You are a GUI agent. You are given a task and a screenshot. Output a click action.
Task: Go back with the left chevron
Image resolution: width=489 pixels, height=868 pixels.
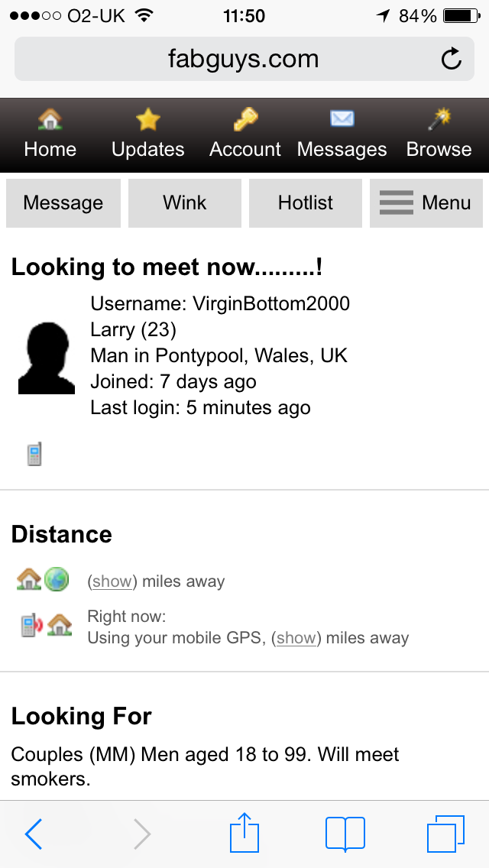[34, 834]
